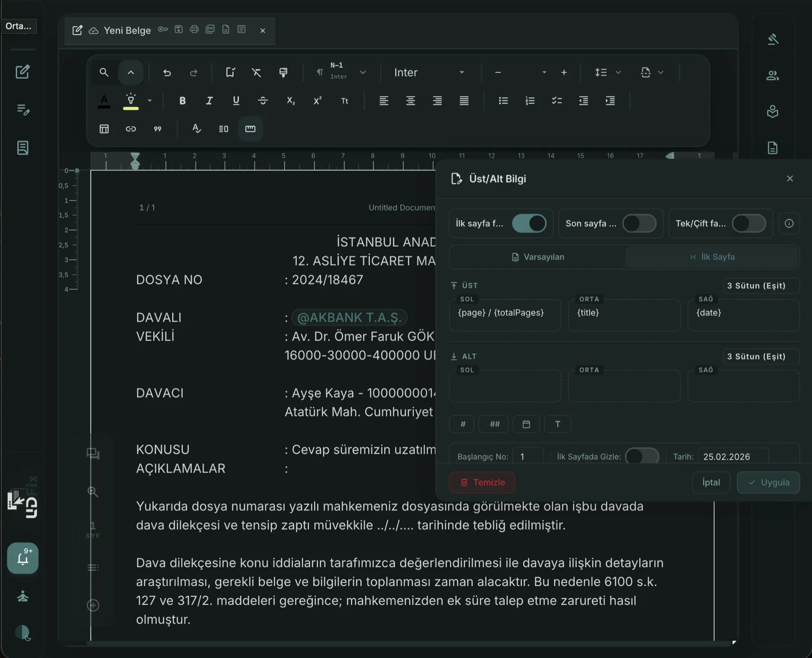The height and width of the screenshot is (658, 812).
Task: Turn off İlk sayfa farklı toggle
Action: tap(529, 223)
